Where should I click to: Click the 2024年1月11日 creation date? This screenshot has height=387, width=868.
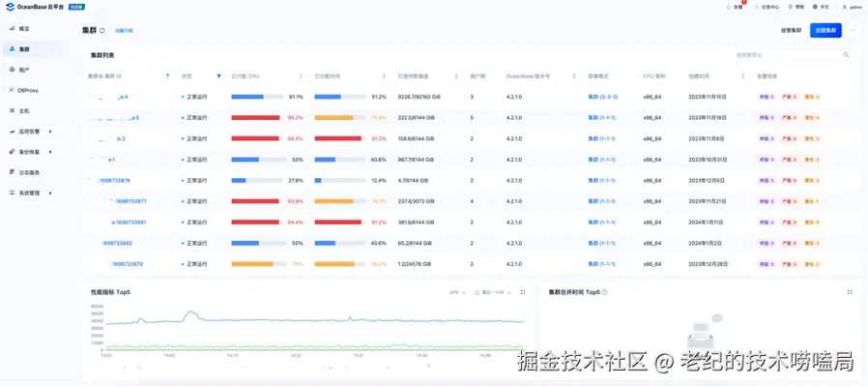706,223
